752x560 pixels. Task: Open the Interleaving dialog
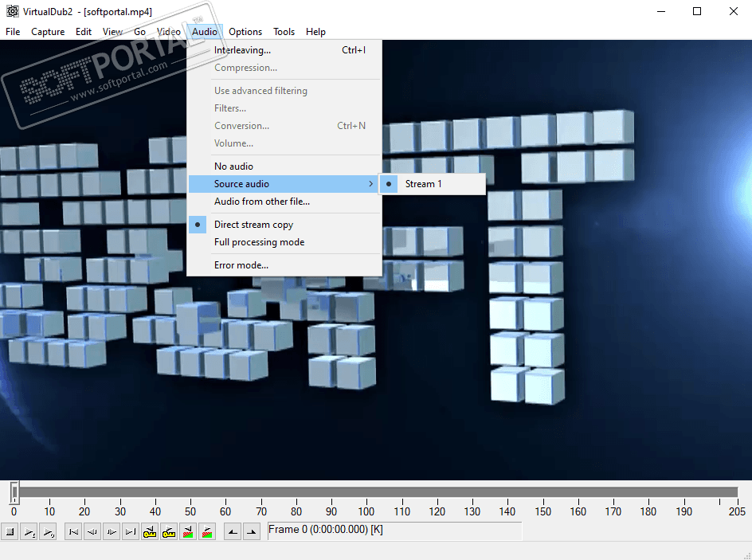point(284,50)
